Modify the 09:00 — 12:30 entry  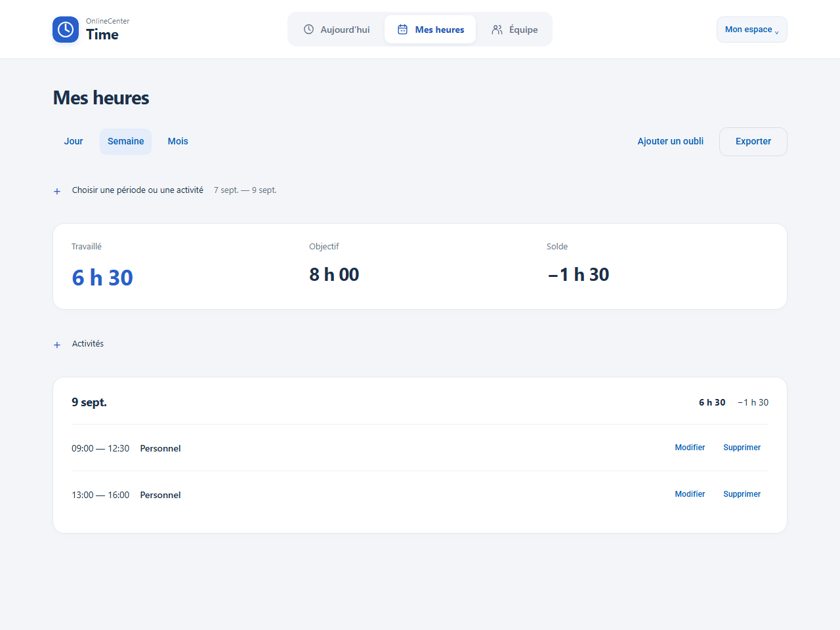tap(690, 448)
